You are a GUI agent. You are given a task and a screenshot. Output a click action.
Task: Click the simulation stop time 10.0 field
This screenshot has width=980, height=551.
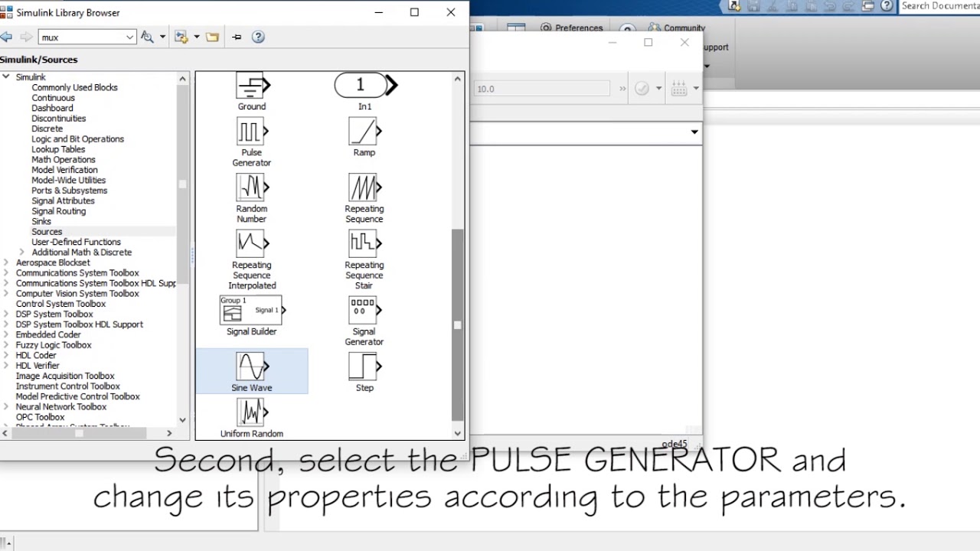(541, 89)
